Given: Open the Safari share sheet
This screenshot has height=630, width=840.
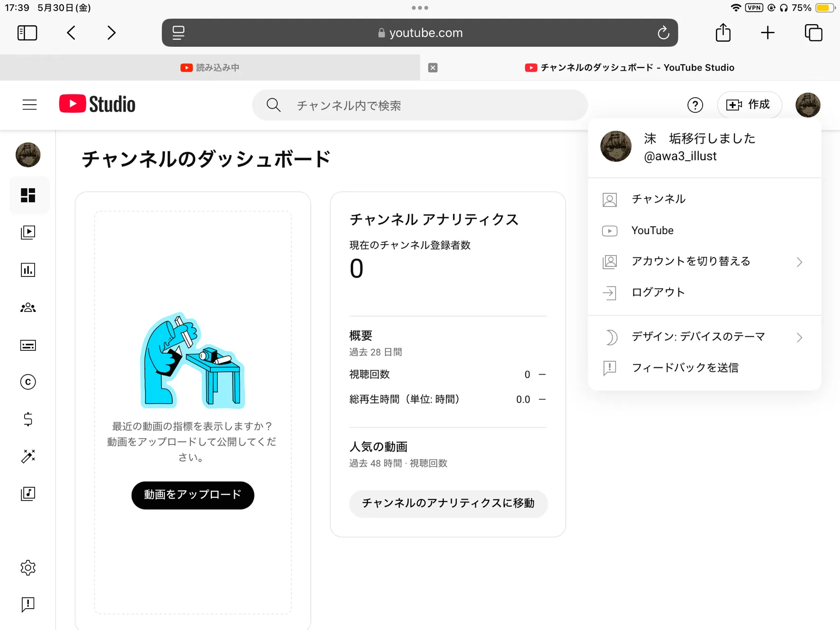Looking at the screenshot, I should (x=723, y=32).
